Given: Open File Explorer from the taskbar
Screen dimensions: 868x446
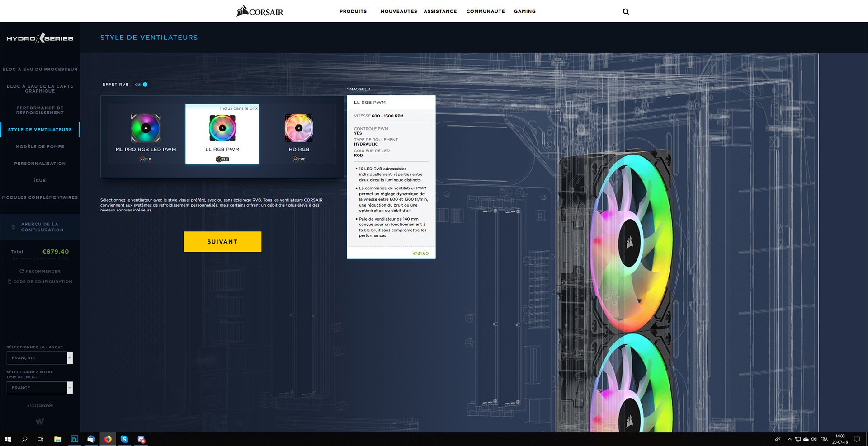Looking at the screenshot, I should point(58,439).
